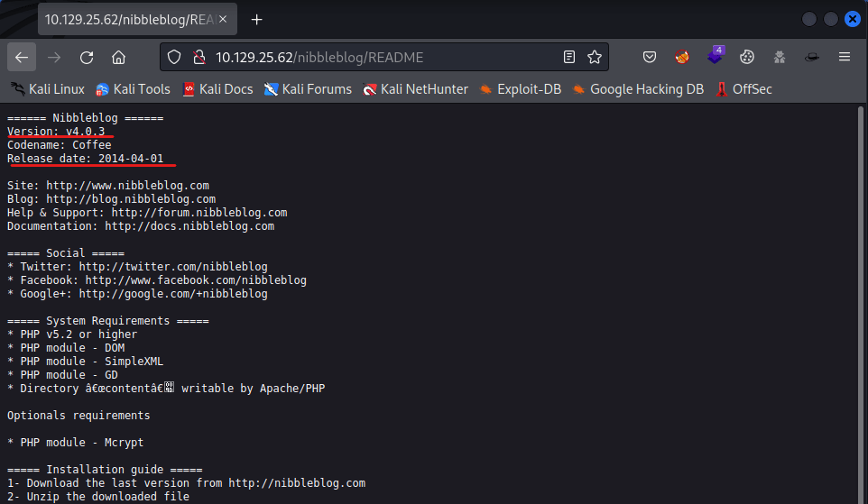Click the Facebook URL line
Viewport: 868px width, 504px height.
tap(157, 279)
